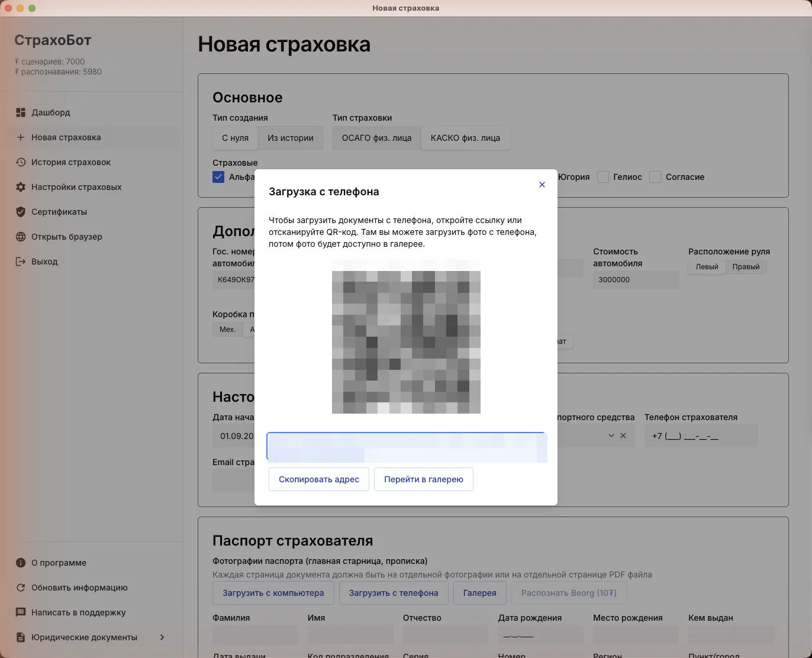Image resolution: width=812 pixels, height=658 pixels.
Task: Open Настройки страховых in the sidebar
Action: tap(92, 187)
